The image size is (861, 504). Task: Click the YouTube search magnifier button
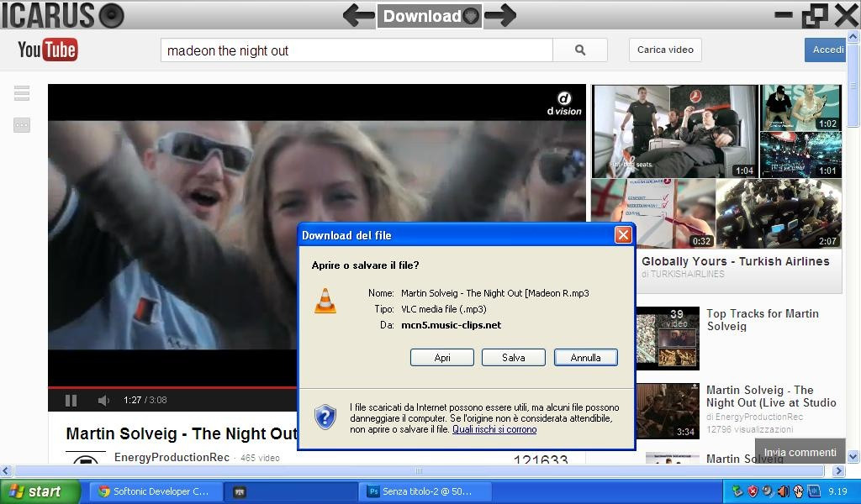coord(580,50)
